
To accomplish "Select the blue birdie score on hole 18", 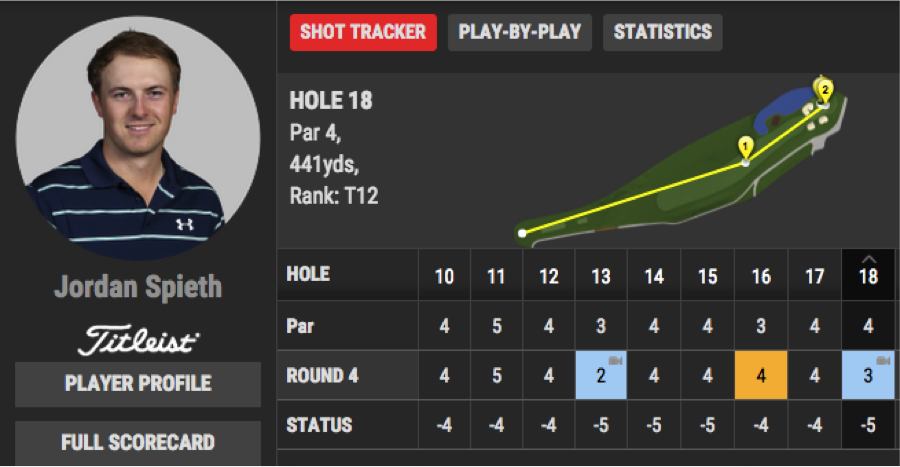I will click(x=868, y=375).
